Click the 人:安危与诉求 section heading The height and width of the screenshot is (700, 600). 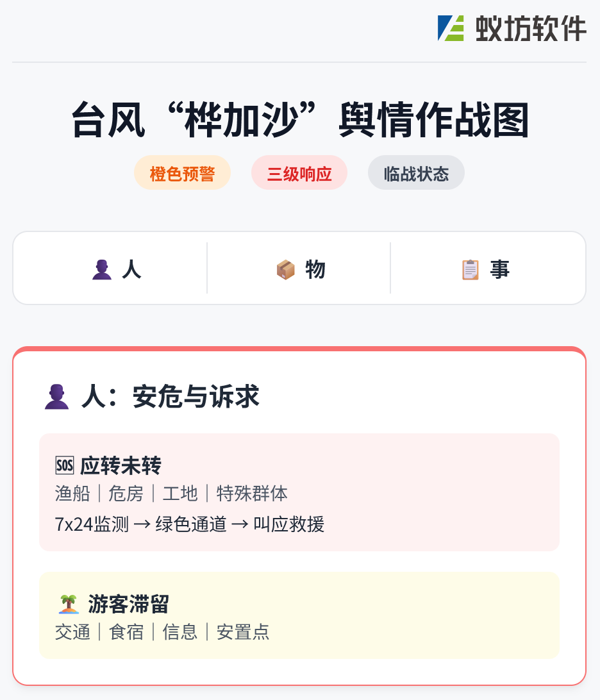pos(171,397)
